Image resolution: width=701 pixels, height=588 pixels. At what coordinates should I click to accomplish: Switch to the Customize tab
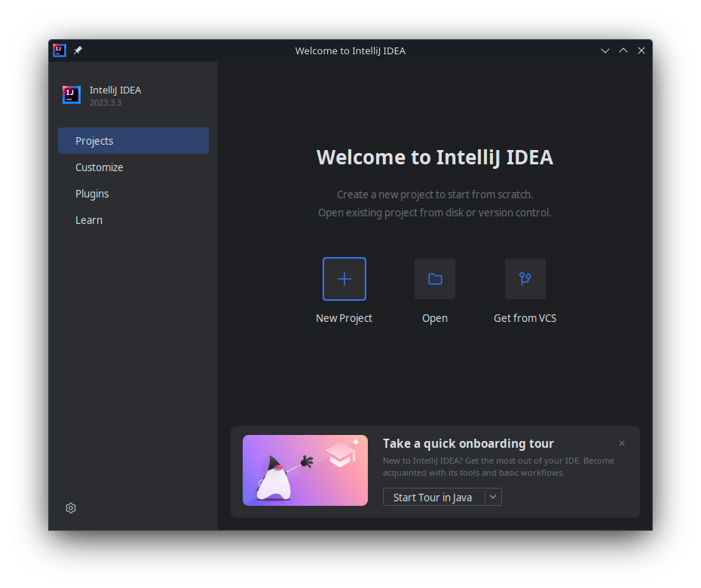(133, 167)
